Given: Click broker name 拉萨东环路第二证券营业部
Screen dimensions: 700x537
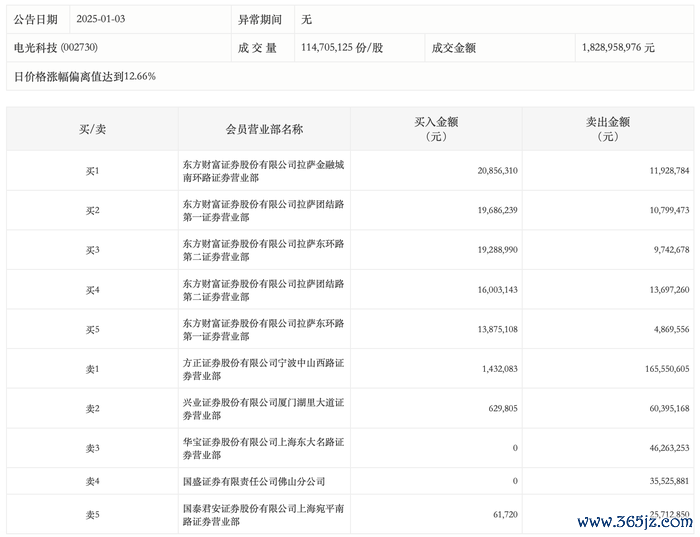Looking at the screenshot, I should pyautogui.click(x=263, y=250).
